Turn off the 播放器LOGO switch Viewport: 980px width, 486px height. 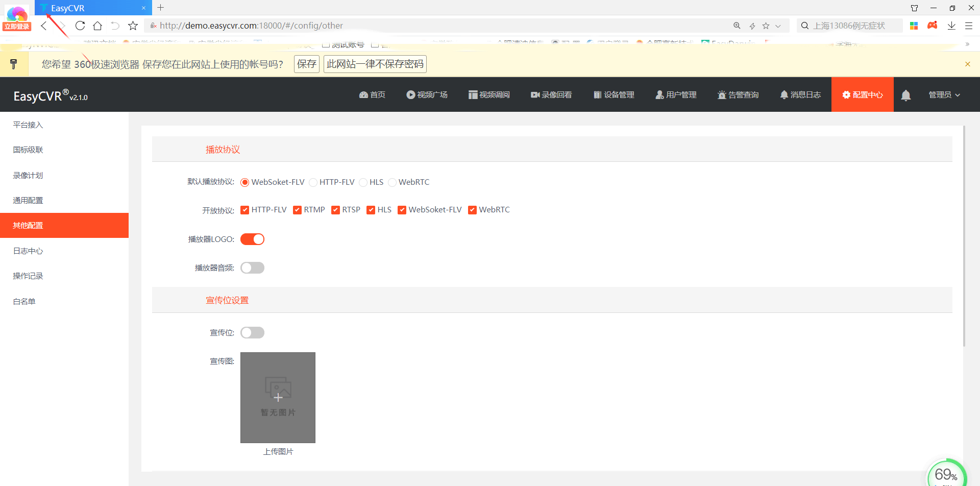252,239
